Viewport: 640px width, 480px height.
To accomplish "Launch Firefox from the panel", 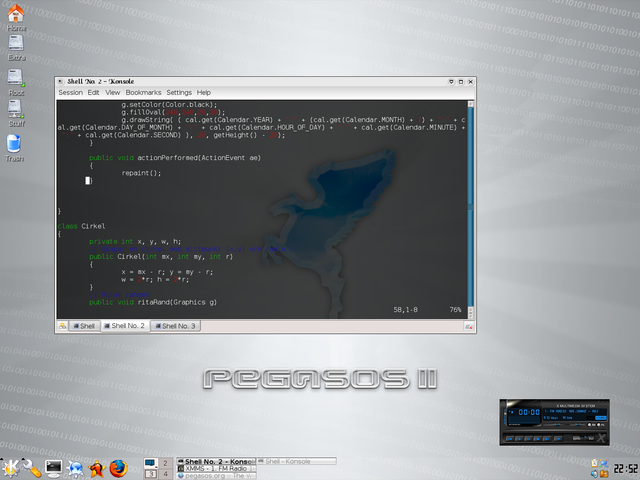I will [118, 469].
